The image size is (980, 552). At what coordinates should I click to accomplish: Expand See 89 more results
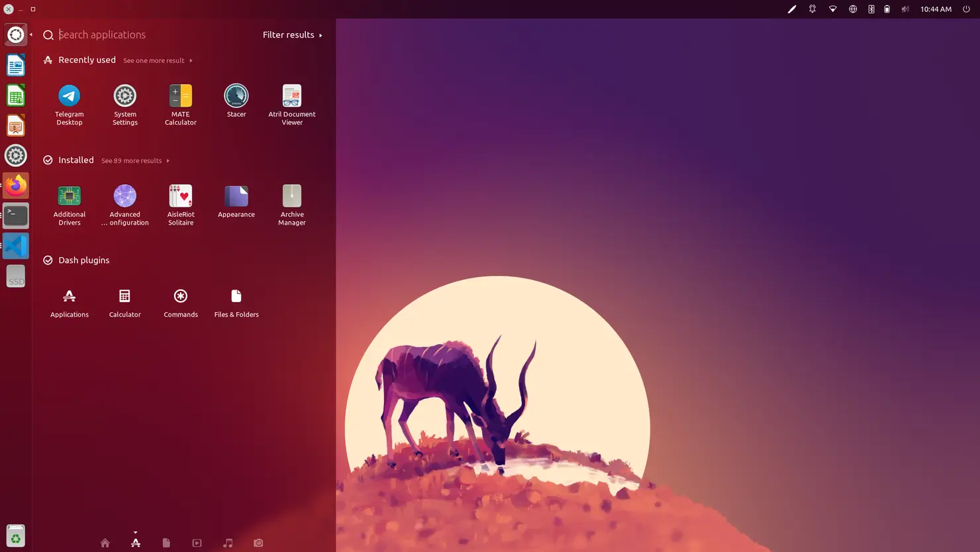135,160
